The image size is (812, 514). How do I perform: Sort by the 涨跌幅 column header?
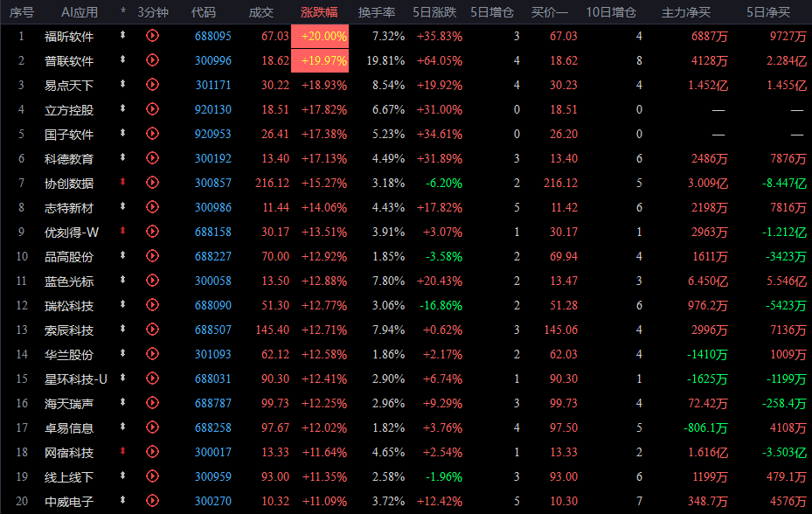click(x=319, y=12)
